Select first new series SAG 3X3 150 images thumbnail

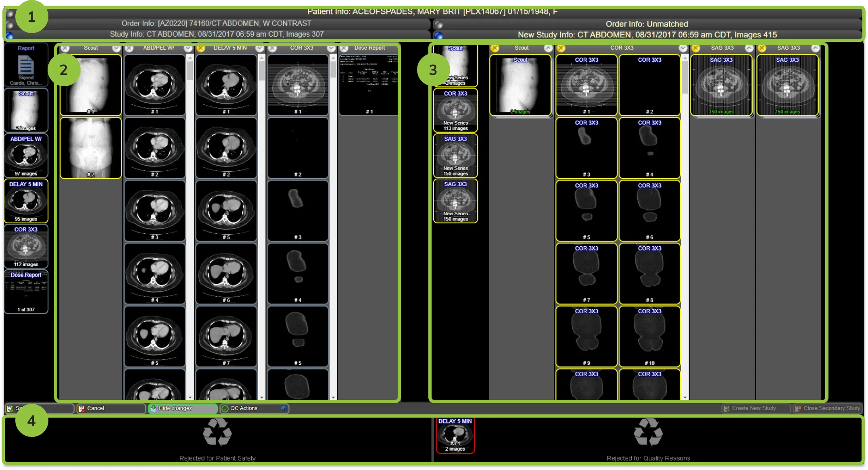pyautogui.click(x=456, y=156)
